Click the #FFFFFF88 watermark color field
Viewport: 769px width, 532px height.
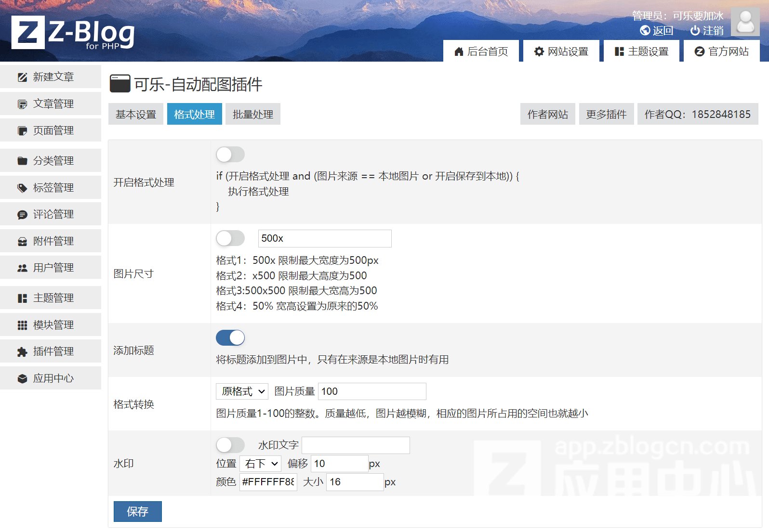[268, 482]
